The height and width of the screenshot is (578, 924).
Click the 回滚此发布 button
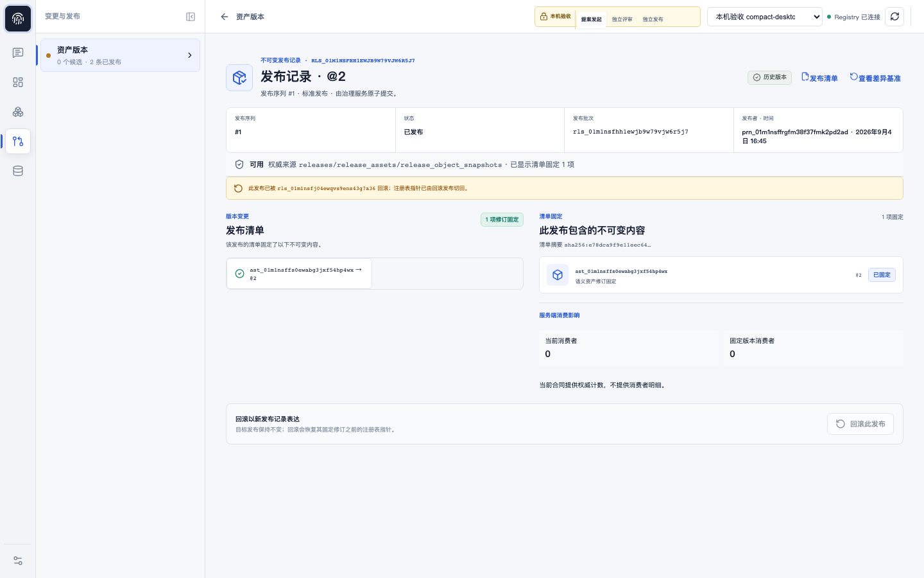pyautogui.click(x=860, y=424)
